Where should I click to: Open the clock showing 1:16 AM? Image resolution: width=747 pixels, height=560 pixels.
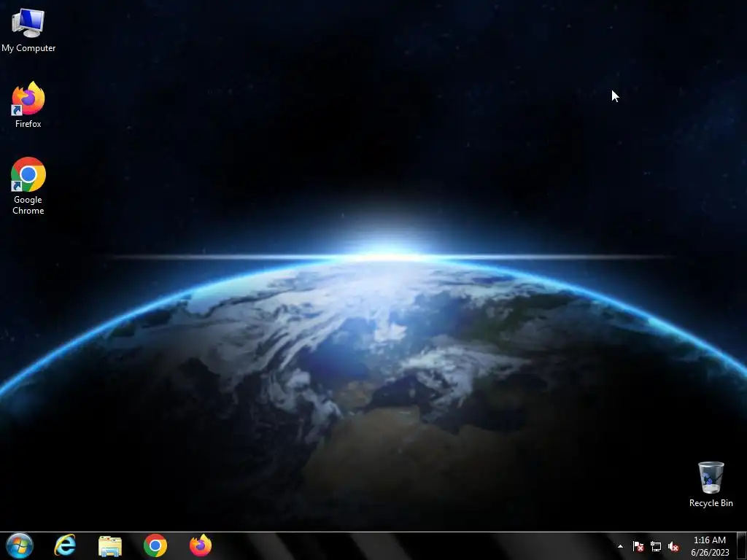click(x=710, y=546)
